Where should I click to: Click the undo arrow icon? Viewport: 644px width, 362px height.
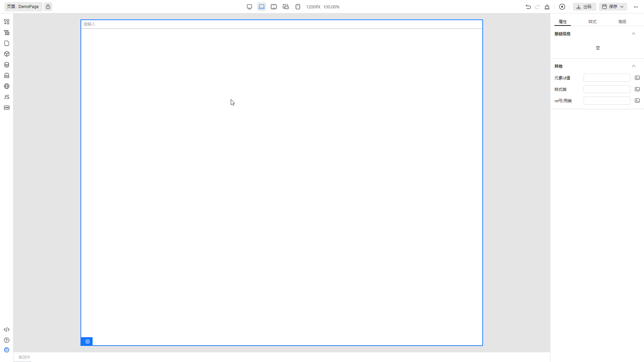tap(528, 7)
